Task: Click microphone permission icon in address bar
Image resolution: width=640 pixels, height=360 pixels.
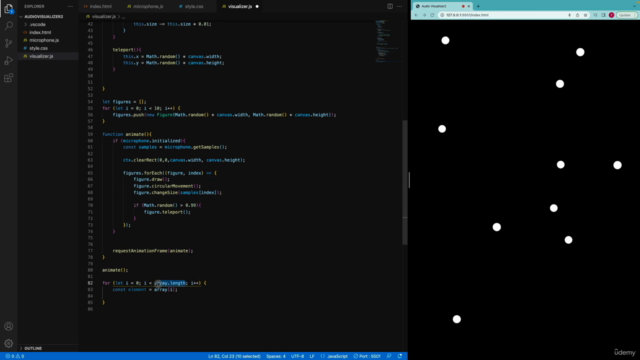Action: click(x=569, y=15)
